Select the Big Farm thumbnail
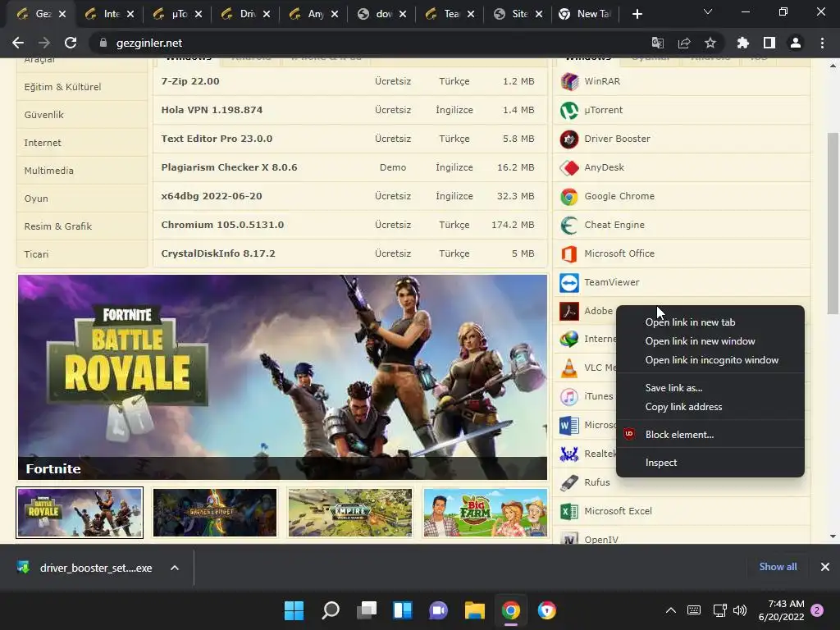 click(486, 513)
